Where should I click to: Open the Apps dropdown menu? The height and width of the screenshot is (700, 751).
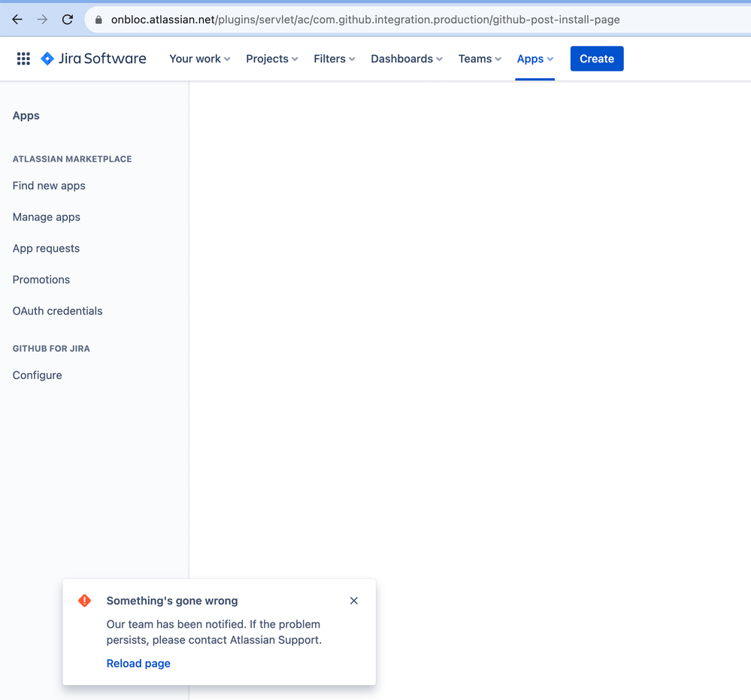pyautogui.click(x=535, y=59)
